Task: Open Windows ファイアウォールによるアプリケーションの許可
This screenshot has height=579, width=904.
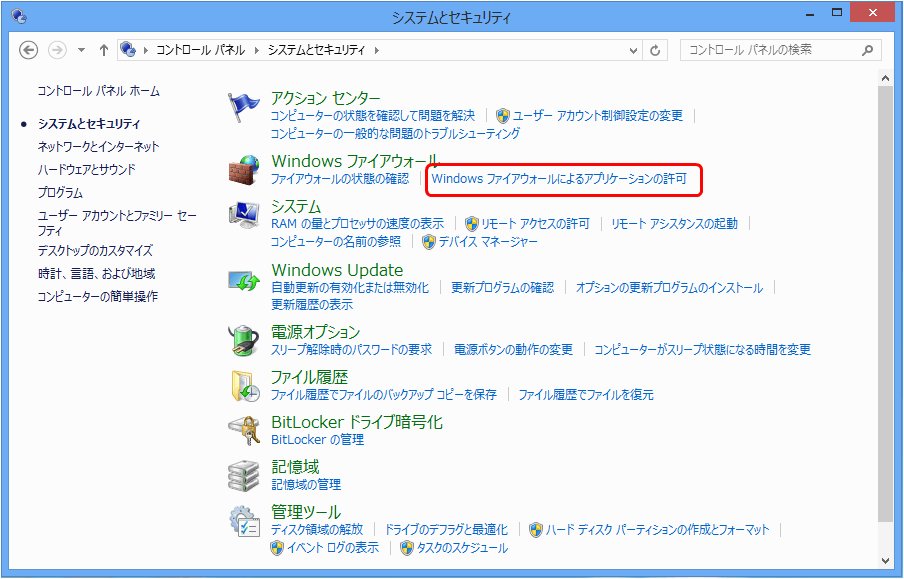Action: point(559,179)
